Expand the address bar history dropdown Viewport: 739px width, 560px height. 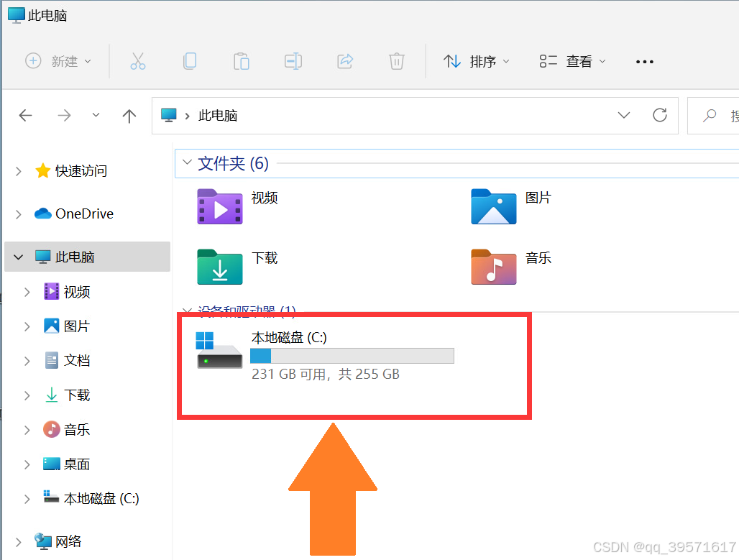(623, 115)
